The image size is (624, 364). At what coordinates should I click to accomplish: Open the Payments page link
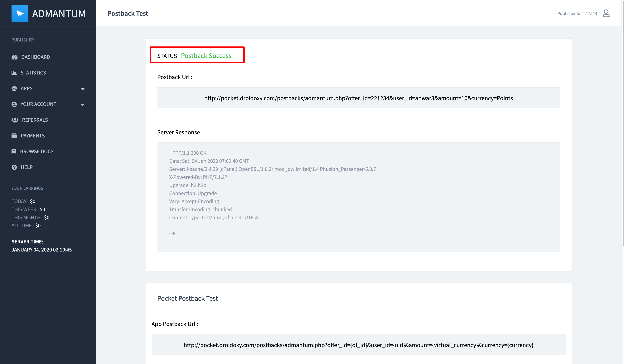32,136
